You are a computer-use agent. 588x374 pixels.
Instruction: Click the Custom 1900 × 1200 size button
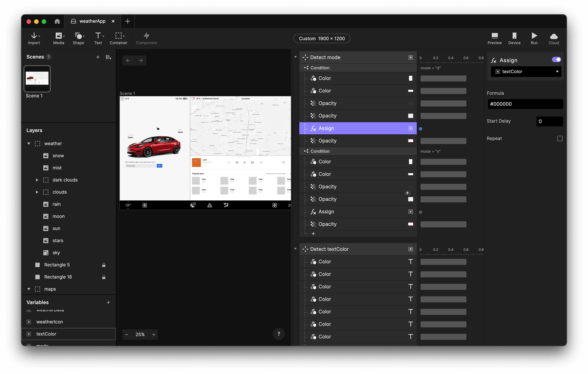(x=322, y=39)
